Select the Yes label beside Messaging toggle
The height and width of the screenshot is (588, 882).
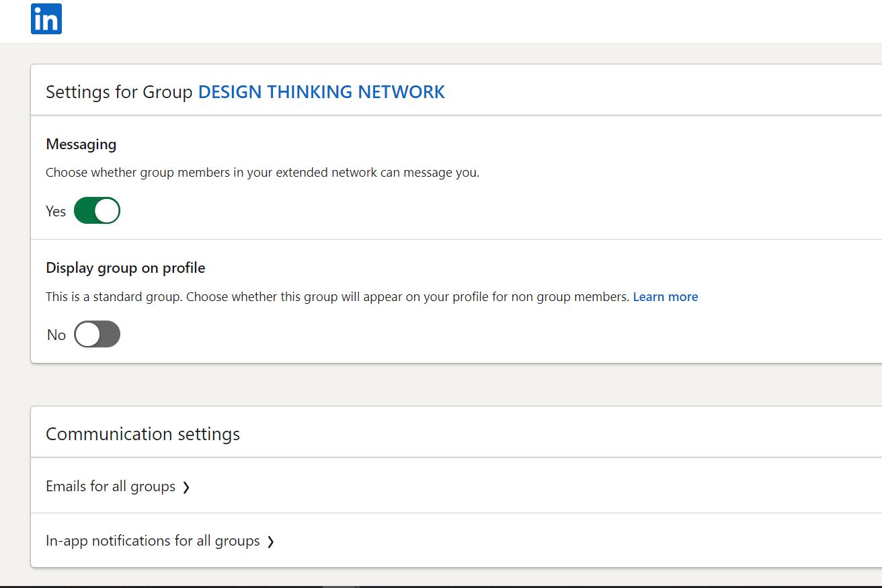coord(56,211)
